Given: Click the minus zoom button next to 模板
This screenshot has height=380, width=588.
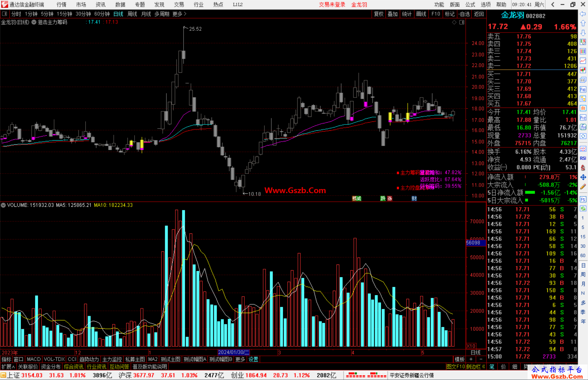Looking at the screenshot, I should [481, 359].
